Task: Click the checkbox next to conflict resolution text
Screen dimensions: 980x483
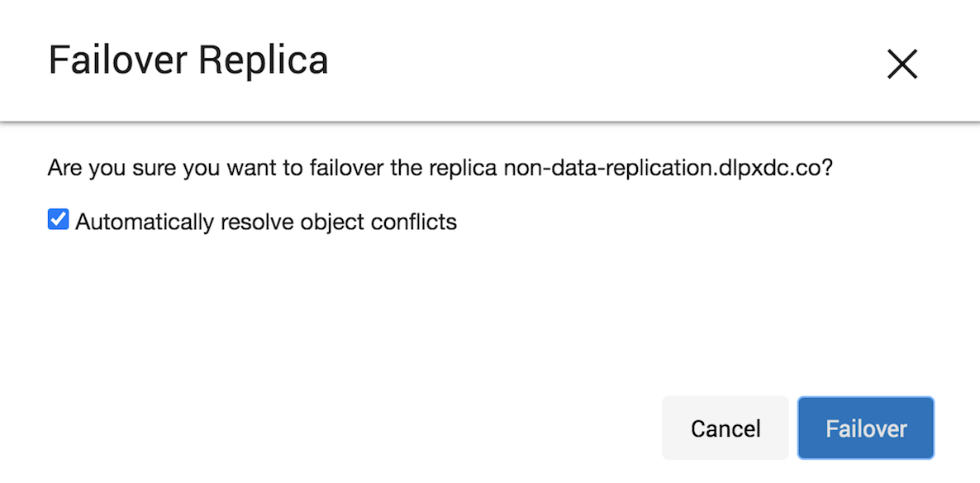Action: 57,218
